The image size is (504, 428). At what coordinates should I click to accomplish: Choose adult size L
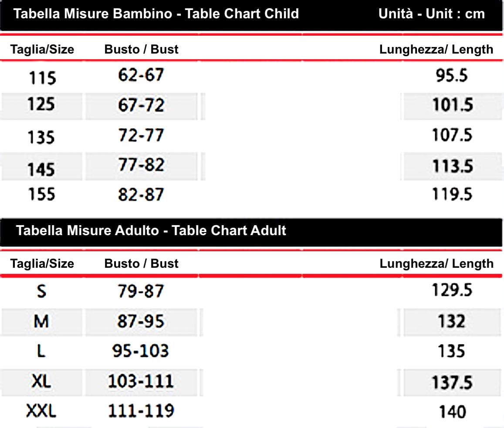point(41,351)
